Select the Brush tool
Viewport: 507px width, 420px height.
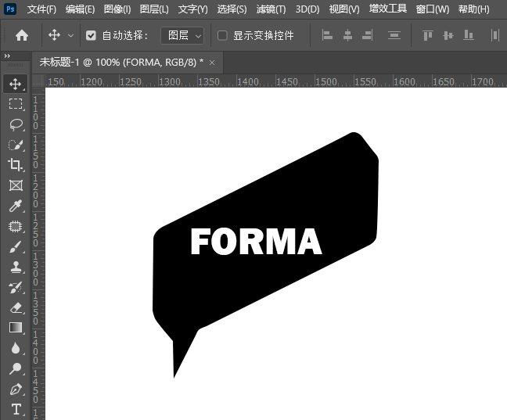16,246
